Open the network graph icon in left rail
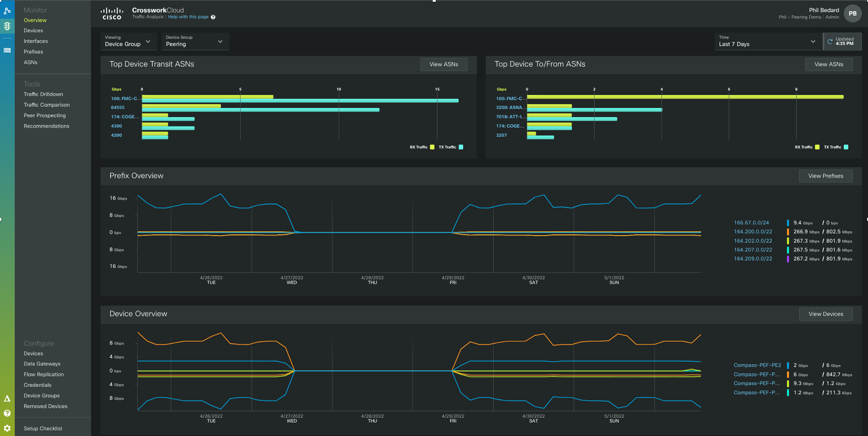Screen dimensions: 868x436 point(7,10)
